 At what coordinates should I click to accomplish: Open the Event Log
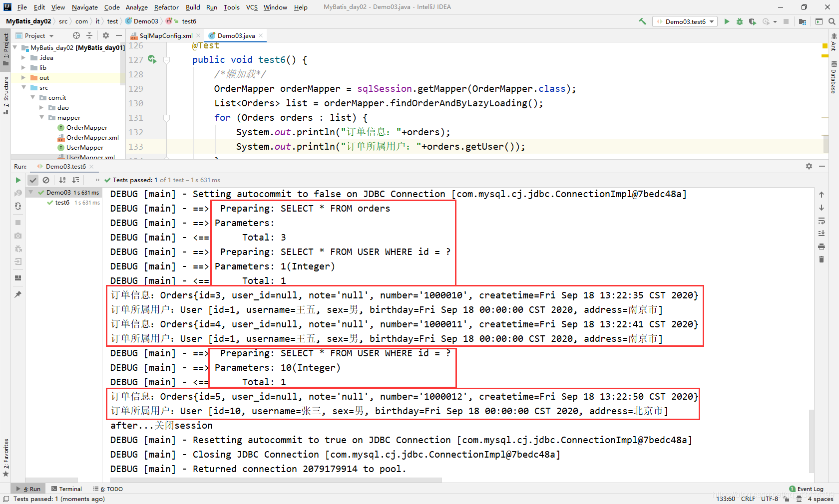pos(806,489)
